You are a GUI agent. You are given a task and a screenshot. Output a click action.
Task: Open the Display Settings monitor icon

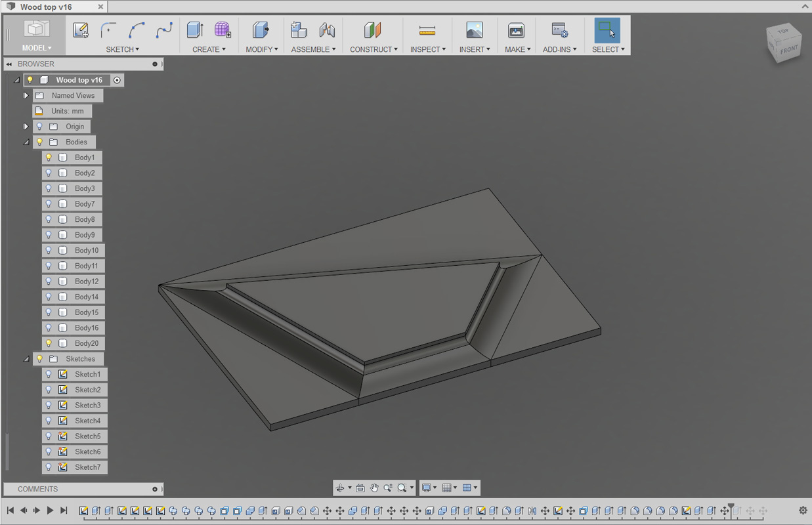point(427,488)
